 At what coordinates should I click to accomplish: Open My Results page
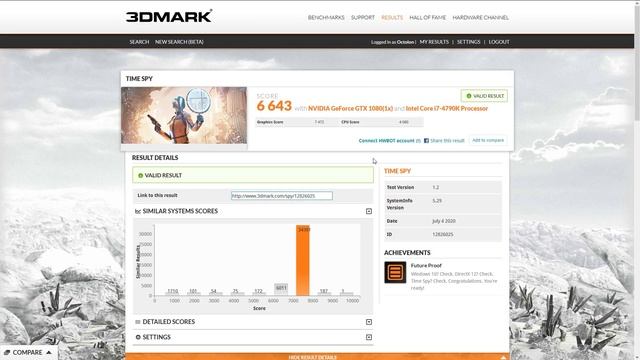tap(434, 42)
